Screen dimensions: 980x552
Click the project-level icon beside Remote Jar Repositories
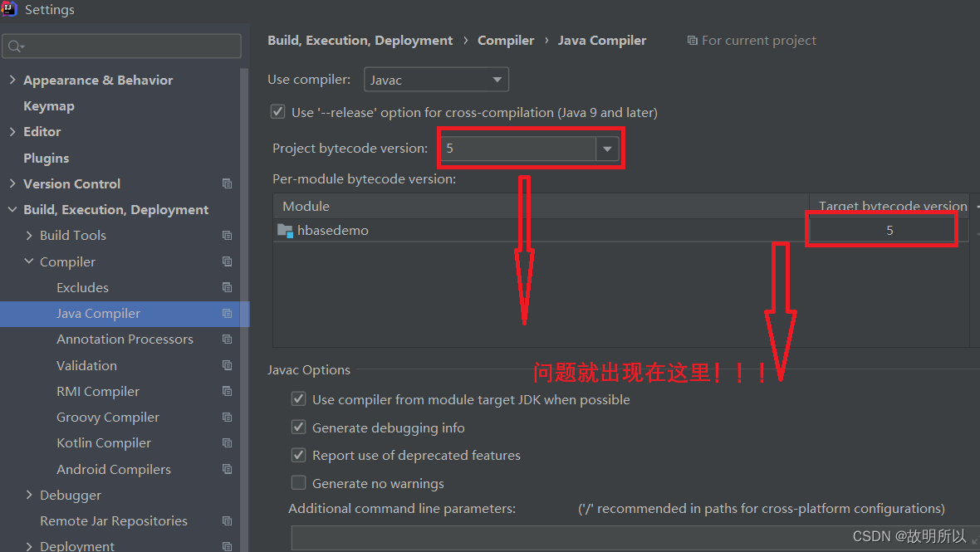pos(227,520)
